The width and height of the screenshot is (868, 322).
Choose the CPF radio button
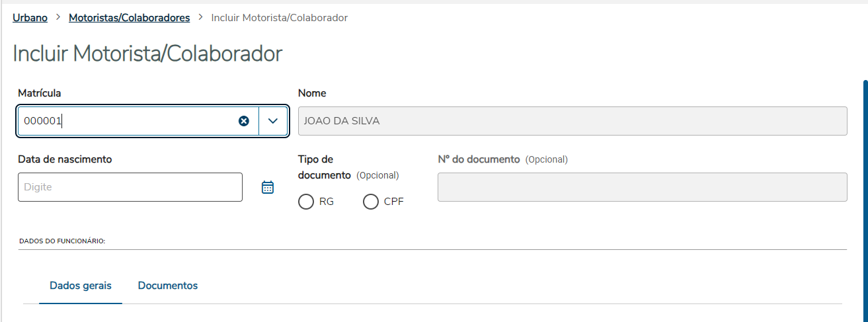(371, 202)
